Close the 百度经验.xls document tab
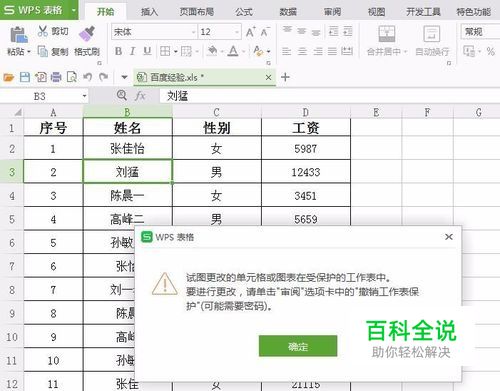Image resolution: width=500 pixels, height=391 pixels. pos(268,77)
